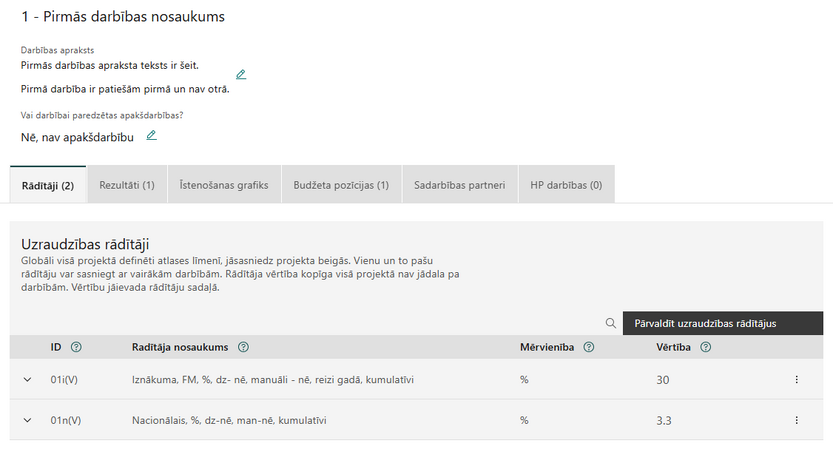Click Pārvaldīt uzraudzības rādītājus button

click(722, 323)
